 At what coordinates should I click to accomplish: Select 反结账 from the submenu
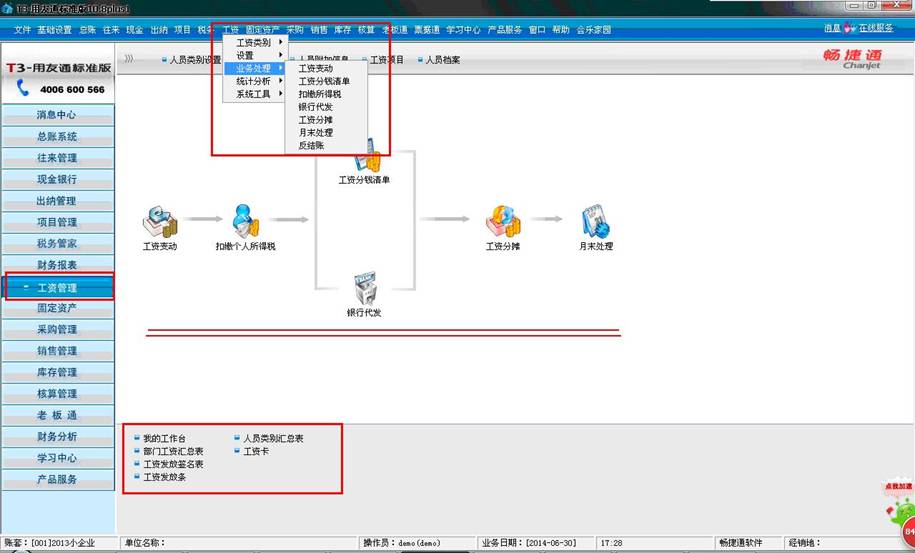click(x=312, y=146)
